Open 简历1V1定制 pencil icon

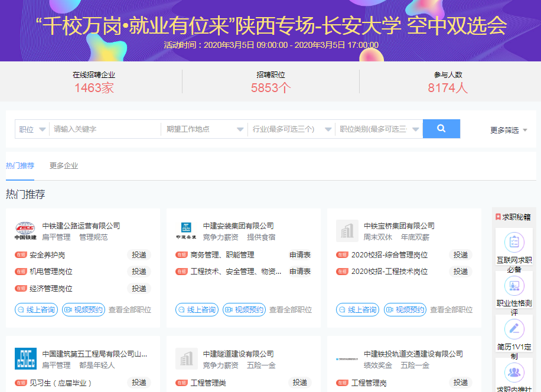pos(514,329)
